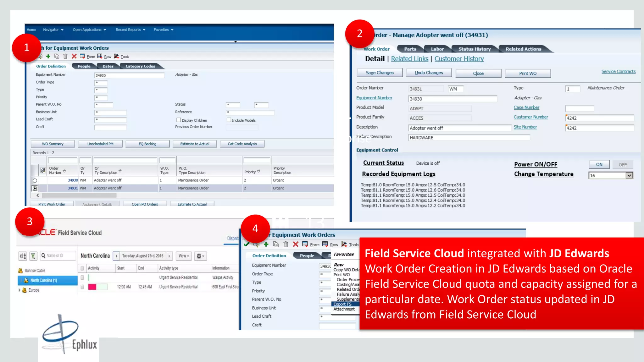Collapse resource tree icon in Field Service Cloud

pyautogui.click(x=23, y=256)
